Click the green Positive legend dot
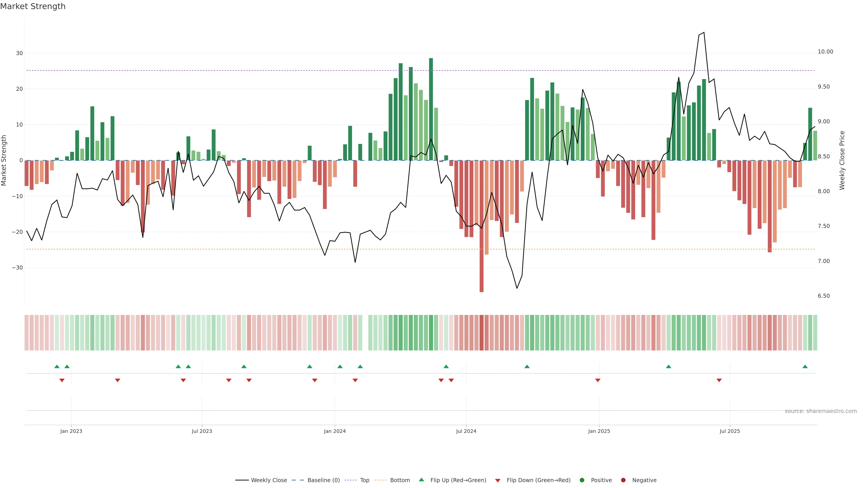The width and height of the screenshot is (868, 488). click(x=582, y=480)
